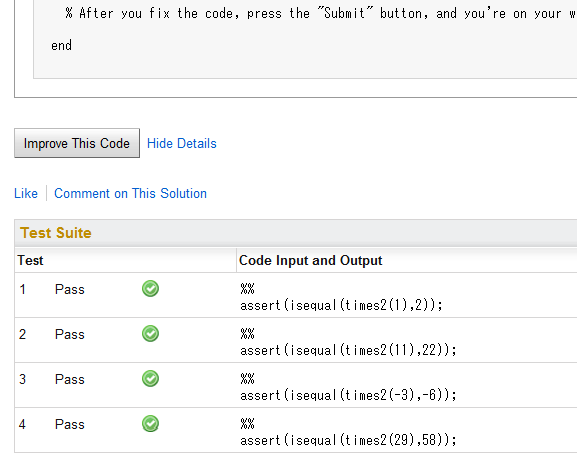The height and width of the screenshot is (465, 577).
Task: Click the green pass checkmark for test 4
Action: click(150, 424)
